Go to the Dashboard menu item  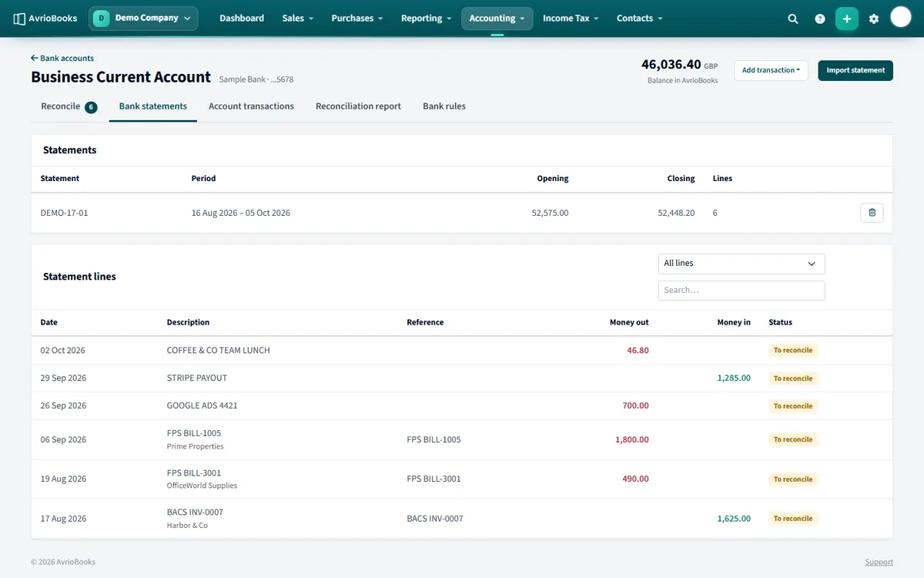[242, 18]
